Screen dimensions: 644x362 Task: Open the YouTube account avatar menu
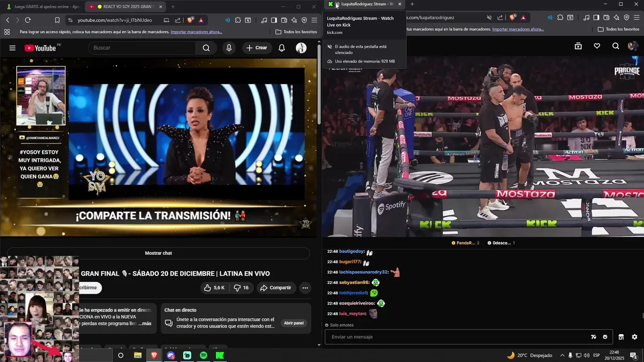pyautogui.click(x=301, y=48)
